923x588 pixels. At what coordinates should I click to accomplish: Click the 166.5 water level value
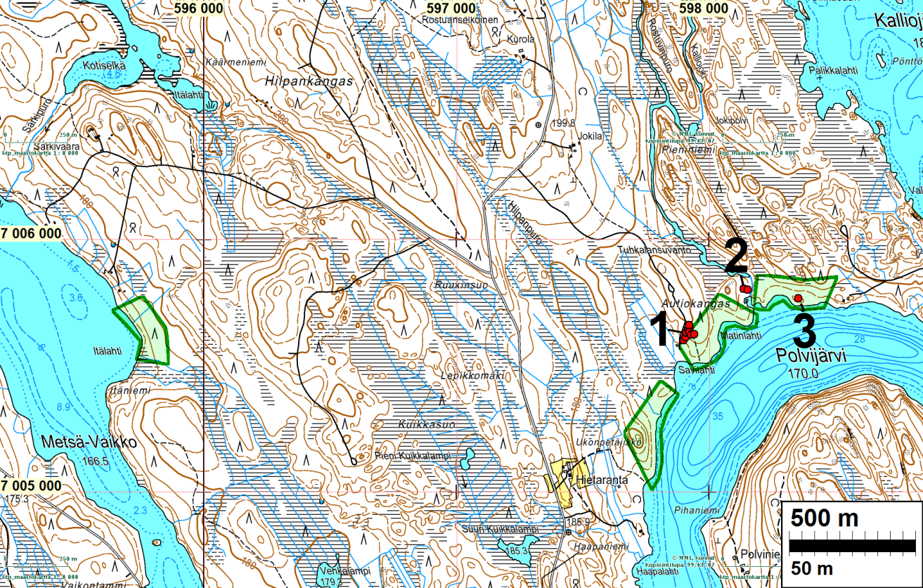coord(95,462)
